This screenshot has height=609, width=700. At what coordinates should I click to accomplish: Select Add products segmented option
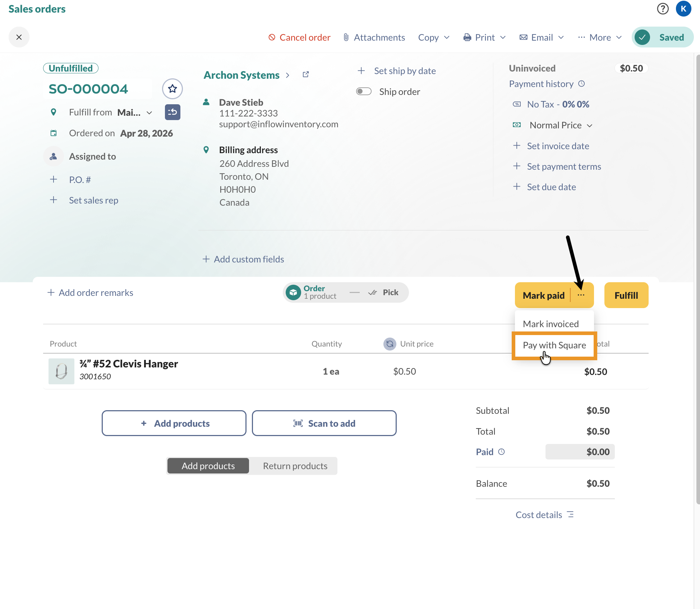208,466
